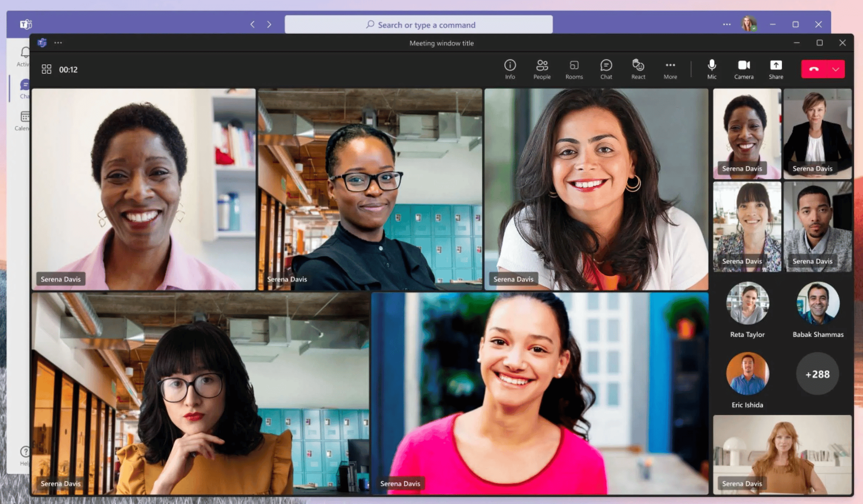Expand the hang-up button options chevron
863x504 pixels.
coord(836,69)
